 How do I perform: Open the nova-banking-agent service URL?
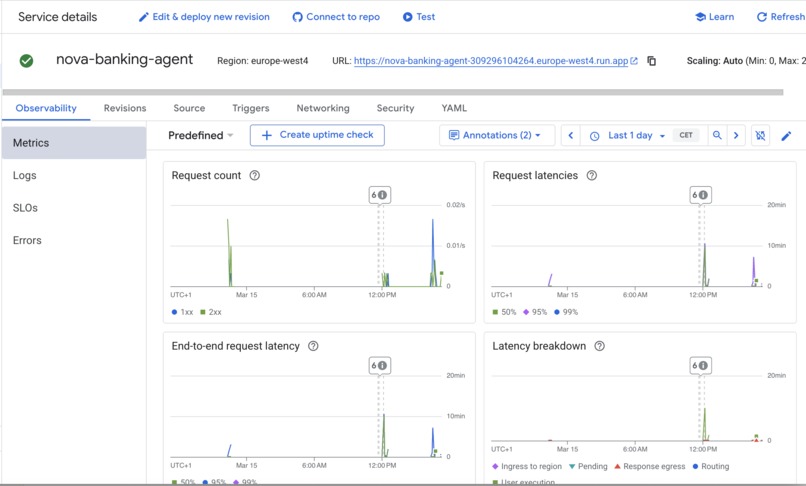point(490,61)
